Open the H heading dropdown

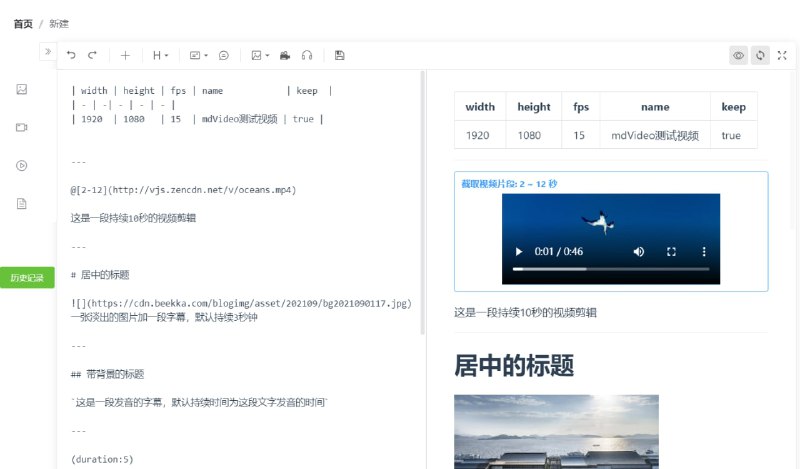point(160,55)
